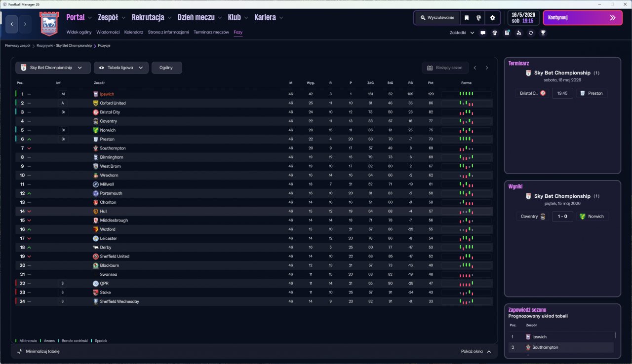632x364 pixels.
Task: Expand the Dzień meczu menu chevron
Action: click(x=220, y=18)
